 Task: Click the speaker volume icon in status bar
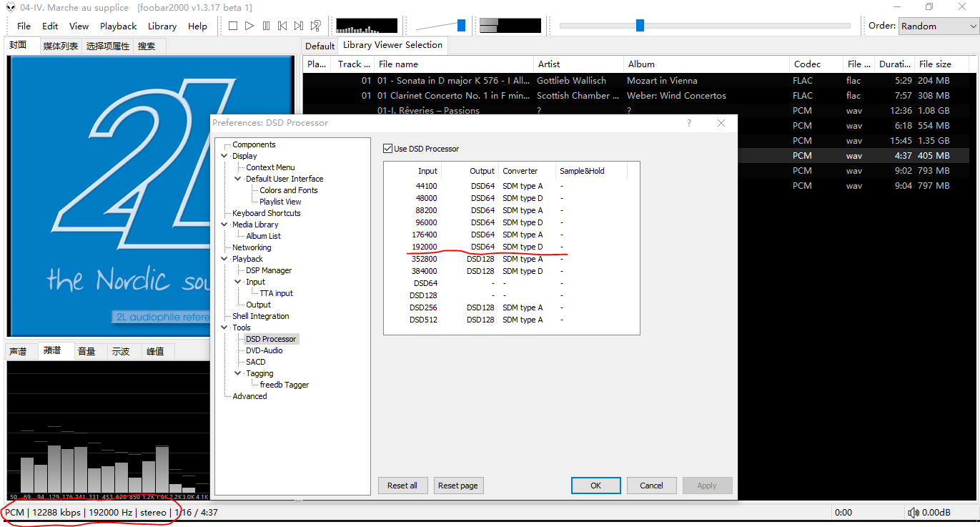(913, 513)
